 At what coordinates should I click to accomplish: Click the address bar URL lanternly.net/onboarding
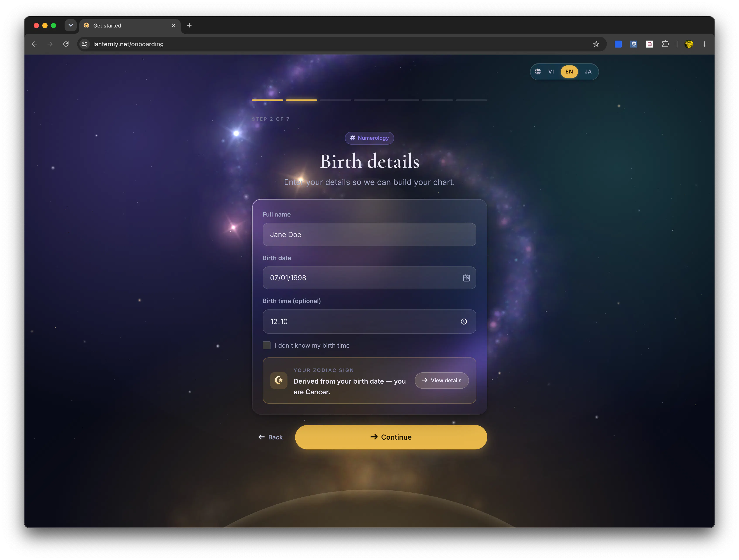(128, 44)
